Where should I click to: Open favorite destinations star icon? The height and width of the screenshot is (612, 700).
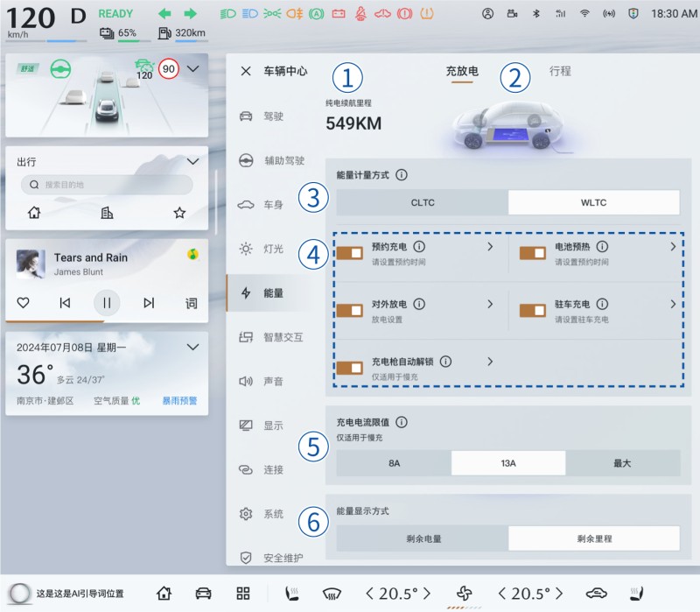click(x=179, y=213)
